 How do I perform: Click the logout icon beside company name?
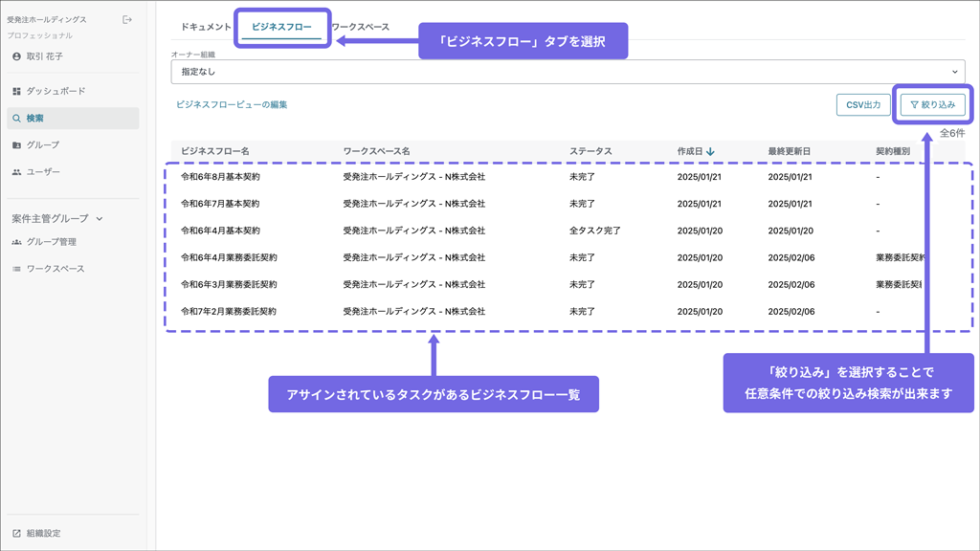click(x=127, y=20)
